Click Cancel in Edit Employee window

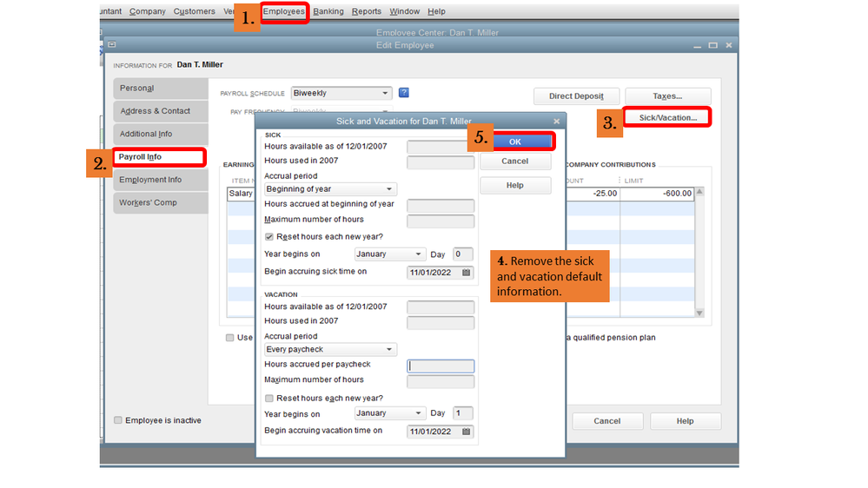point(607,421)
